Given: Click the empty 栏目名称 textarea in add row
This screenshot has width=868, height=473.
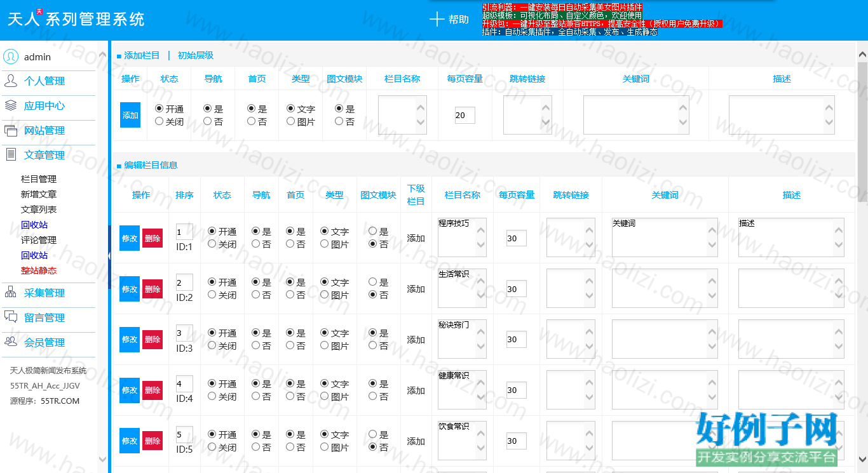Looking at the screenshot, I should pyautogui.click(x=403, y=115).
